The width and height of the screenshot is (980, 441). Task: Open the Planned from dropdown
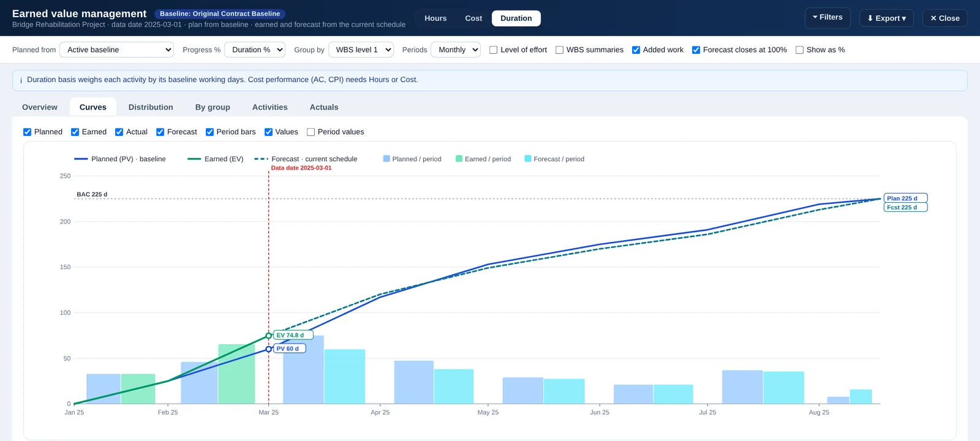click(116, 50)
